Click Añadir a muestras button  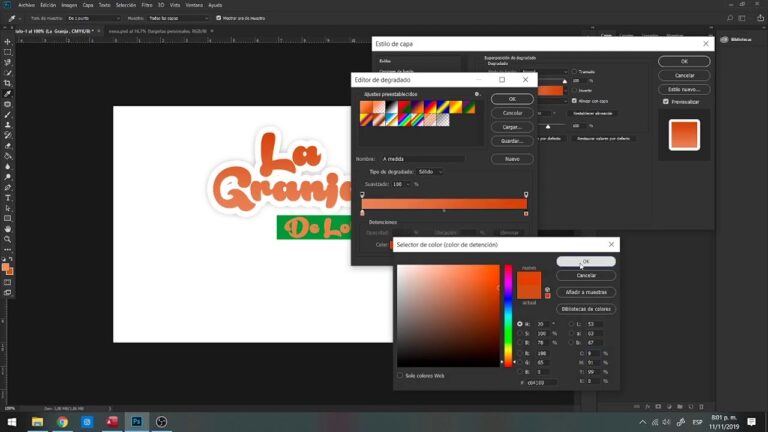[x=586, y=292]
